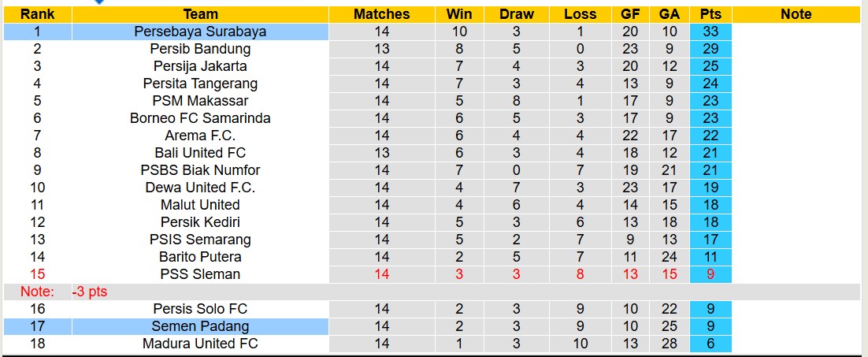
Task: Click the Note column header
Action: point(796,14)
